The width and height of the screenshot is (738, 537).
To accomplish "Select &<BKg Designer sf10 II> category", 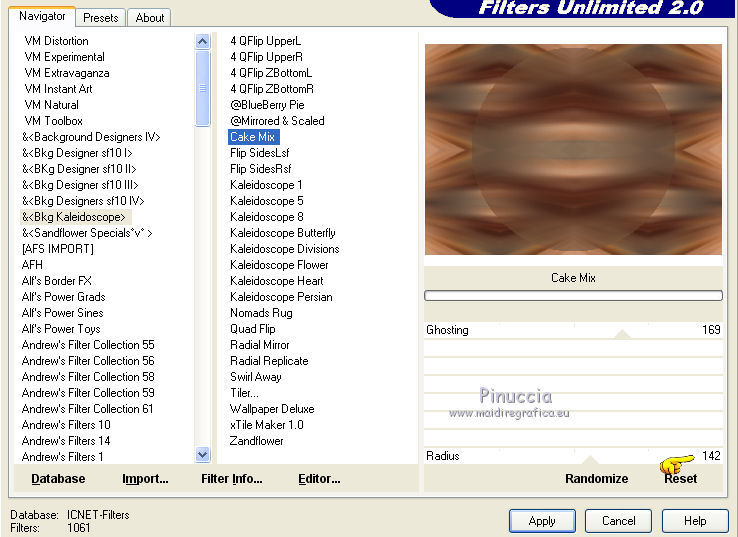I will click(79, 169).
